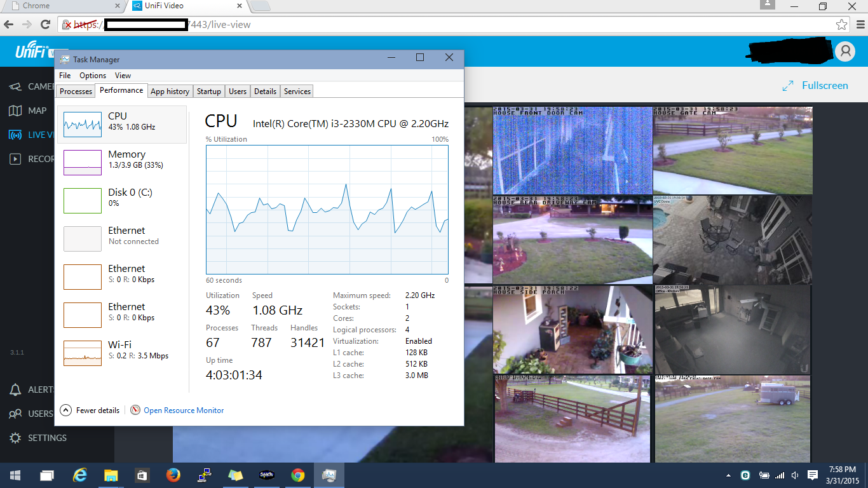Select the Ethernet 'Not connected' entry
Viewport: 868px width, 488px height.
(122, 239)
